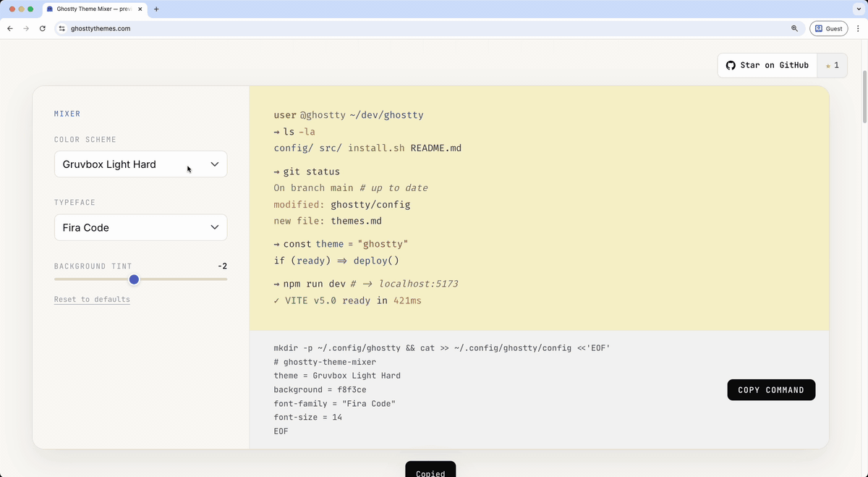The width and height of the screenshot is (868, 477).
Task: Open a new tab with the plus icon
Action: pos(156,9)
